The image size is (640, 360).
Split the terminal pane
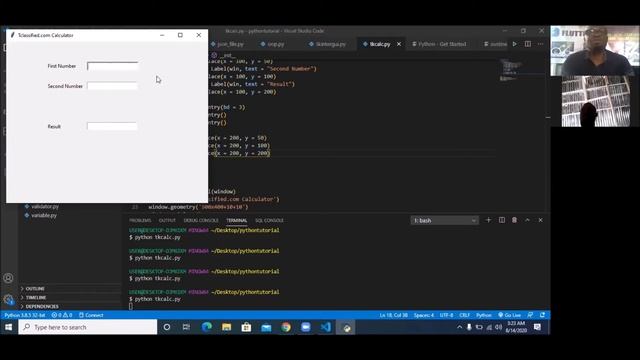tap(502, 220)
